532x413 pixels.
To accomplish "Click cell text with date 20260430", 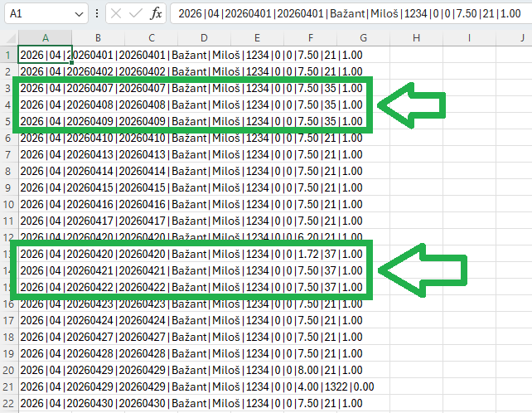I will 191,404.
